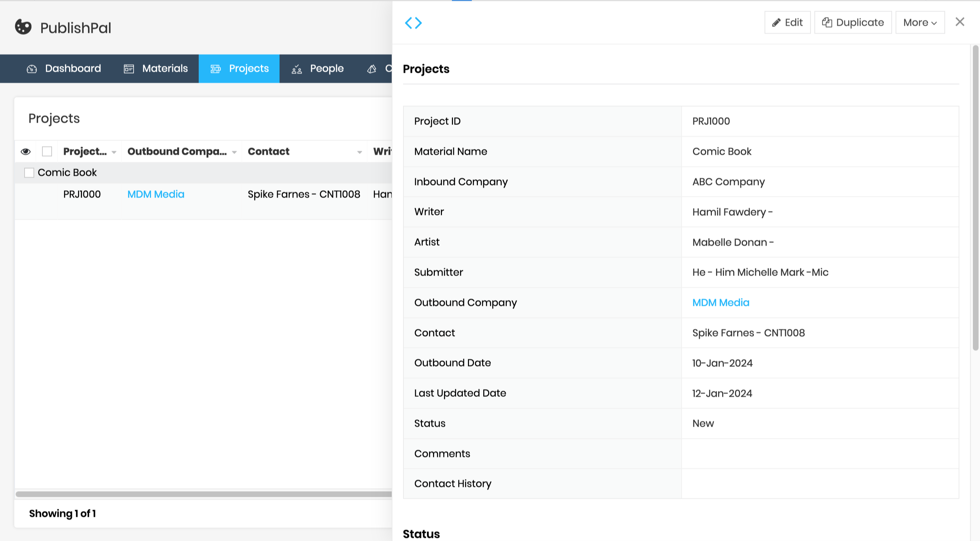Close the project detail panel
Screen dimensions: 980x541
pyautogui.click(x=960, y=22)
